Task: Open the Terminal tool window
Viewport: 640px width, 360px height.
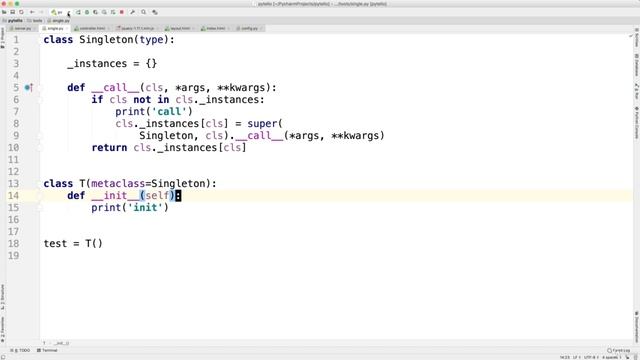Action: pyautogui.click(x=47, y=350)
